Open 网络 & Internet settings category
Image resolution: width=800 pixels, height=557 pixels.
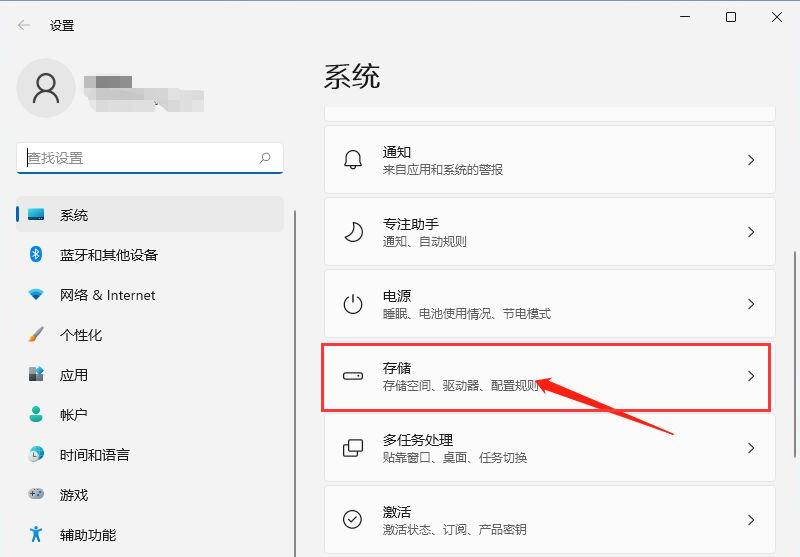pyautogui.click(x=107, y=295)
